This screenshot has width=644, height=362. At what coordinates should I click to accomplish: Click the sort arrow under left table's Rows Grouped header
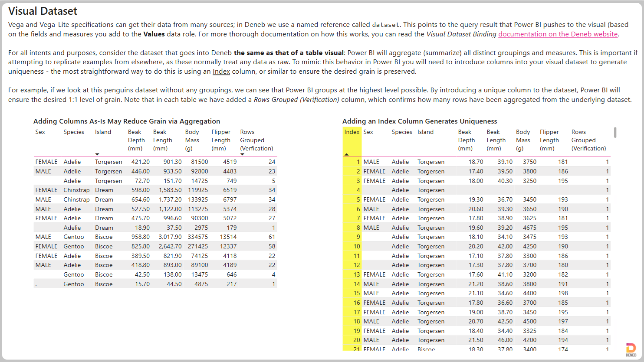(x=242, y=154)
